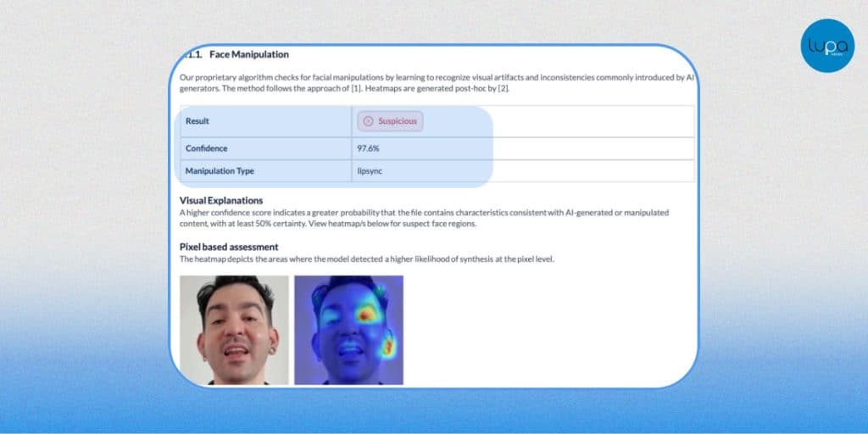Click the Pixel based assessment heading

point(229,247)
